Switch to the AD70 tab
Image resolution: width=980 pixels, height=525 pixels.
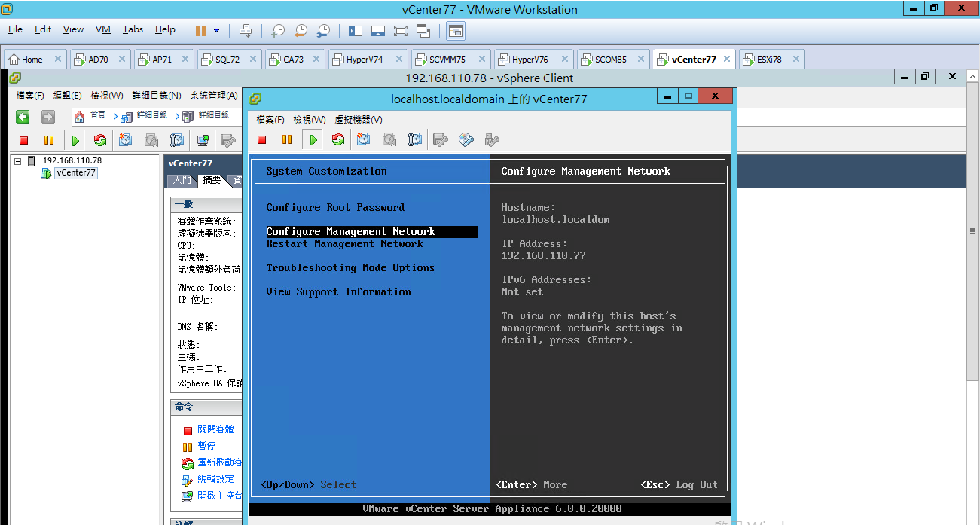pyautogui.click(x=99, y=60)
